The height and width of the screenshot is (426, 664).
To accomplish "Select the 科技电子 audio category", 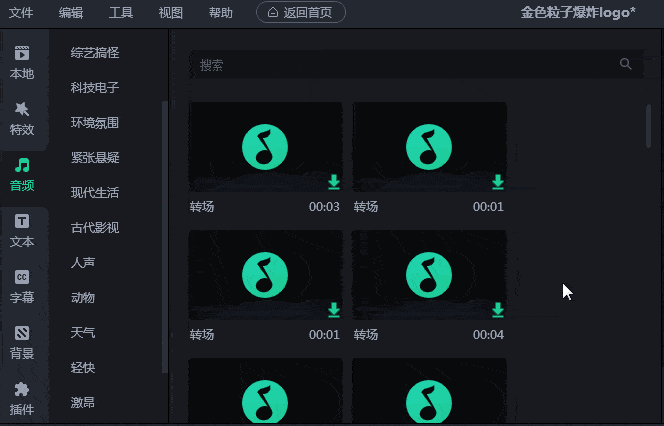I will pyautogui.click(x=95, y=88).
